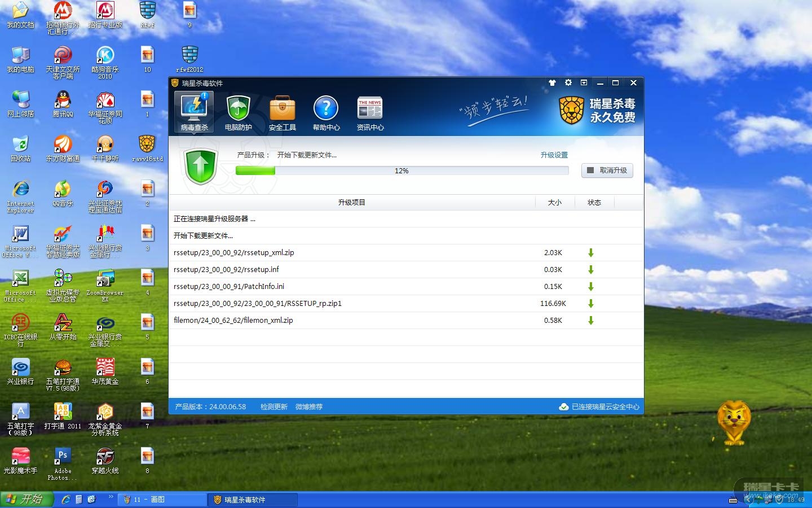The image size is (812, 508).
Task: Click the green shield upgrade icon
Action: coord(201,167)
